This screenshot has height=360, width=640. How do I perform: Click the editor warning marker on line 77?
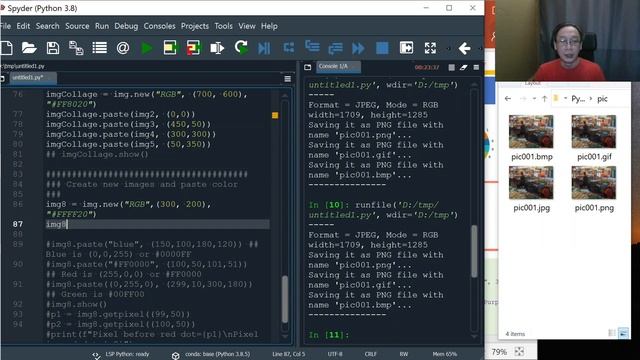pos(275,115)
